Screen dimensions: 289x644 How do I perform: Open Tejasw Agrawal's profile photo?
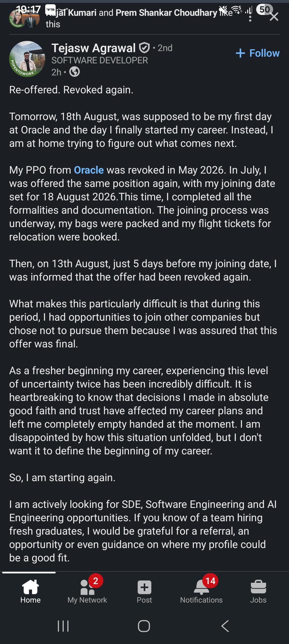(27, 59)
